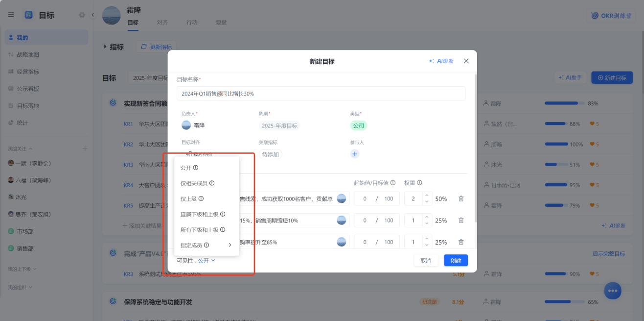644x321 pixels.
Task: Click the 创建 button
Action: tap(456, 261)
